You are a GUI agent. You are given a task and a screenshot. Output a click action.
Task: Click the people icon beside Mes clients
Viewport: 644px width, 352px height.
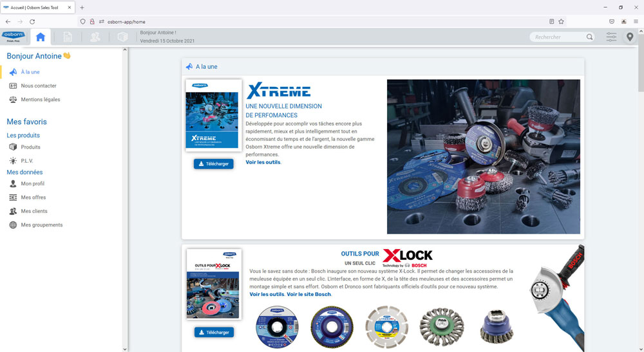tap(13, 211)
